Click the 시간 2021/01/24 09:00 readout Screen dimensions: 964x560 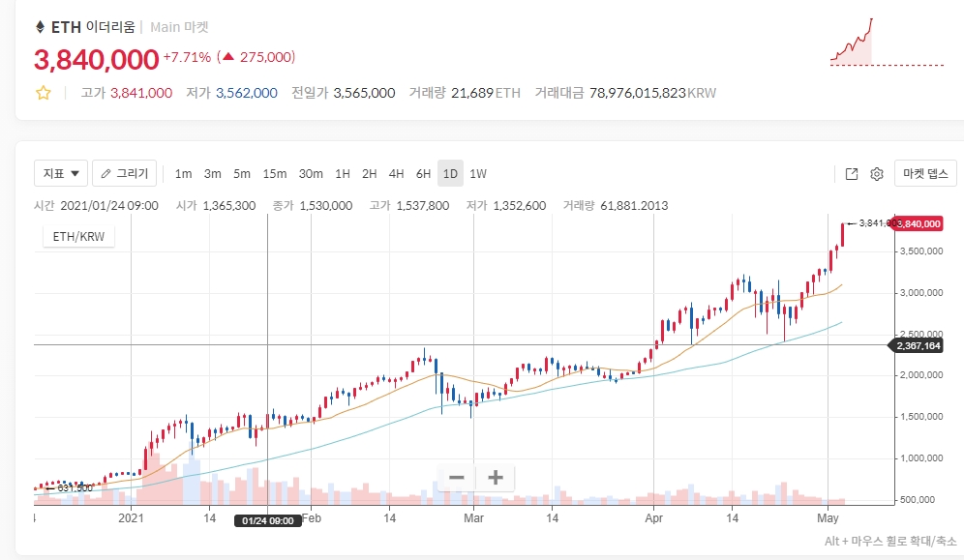click(96, 206)
